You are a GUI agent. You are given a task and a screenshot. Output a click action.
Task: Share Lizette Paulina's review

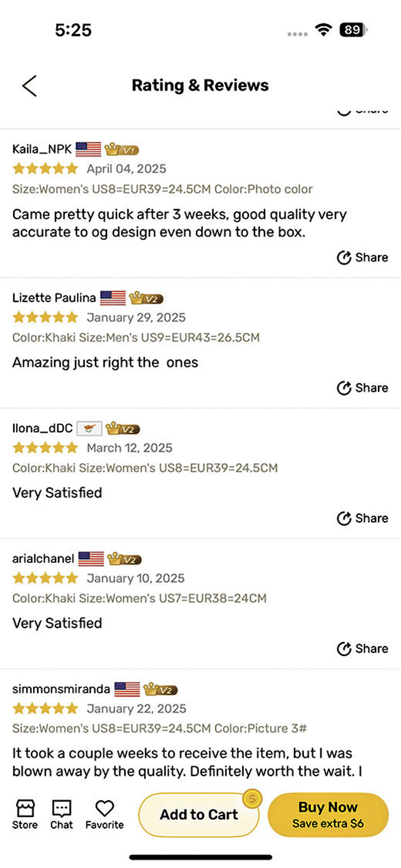pos(363,388)
